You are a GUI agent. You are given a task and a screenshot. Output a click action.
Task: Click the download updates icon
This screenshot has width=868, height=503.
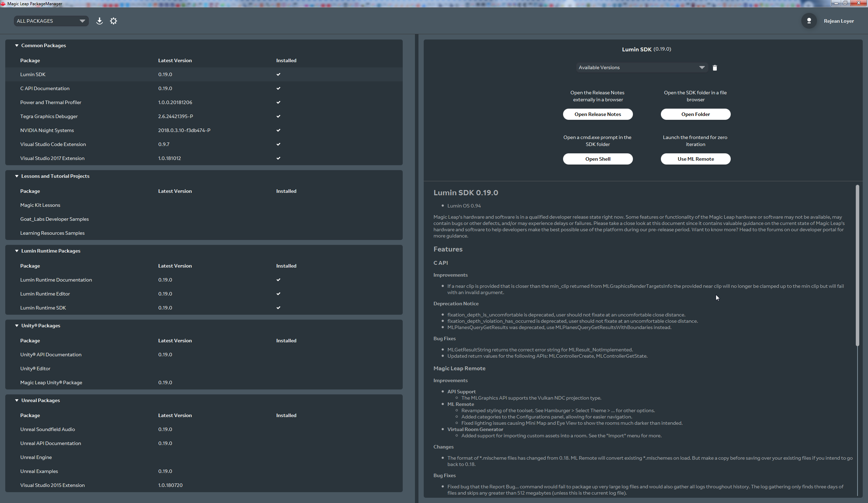tap(100, 21)
